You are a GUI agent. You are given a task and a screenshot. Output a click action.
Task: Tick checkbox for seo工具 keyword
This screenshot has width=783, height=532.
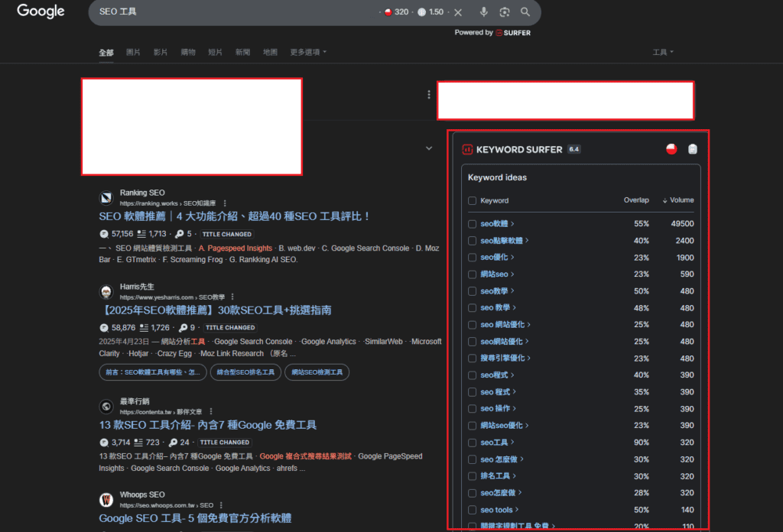click(472, 443)
